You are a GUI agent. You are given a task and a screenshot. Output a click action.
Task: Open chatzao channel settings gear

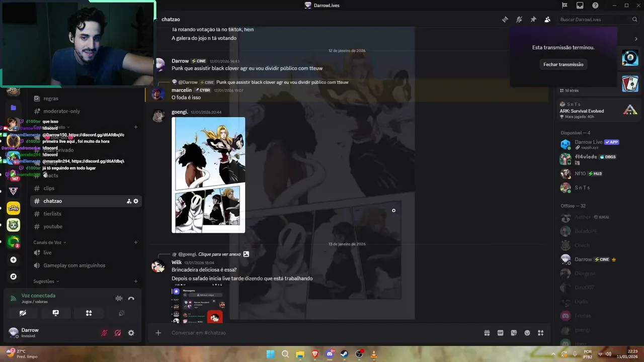click(136, 201)
